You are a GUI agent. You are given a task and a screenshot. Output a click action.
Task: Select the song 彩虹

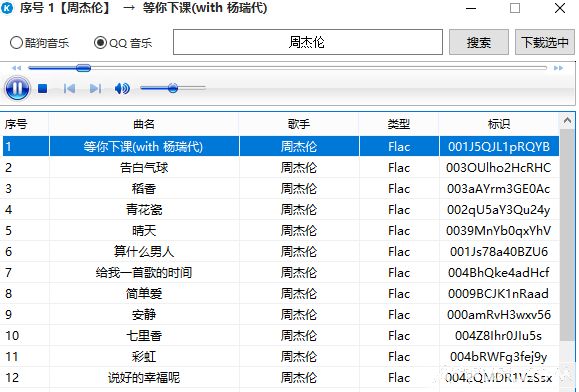(144, 357)
